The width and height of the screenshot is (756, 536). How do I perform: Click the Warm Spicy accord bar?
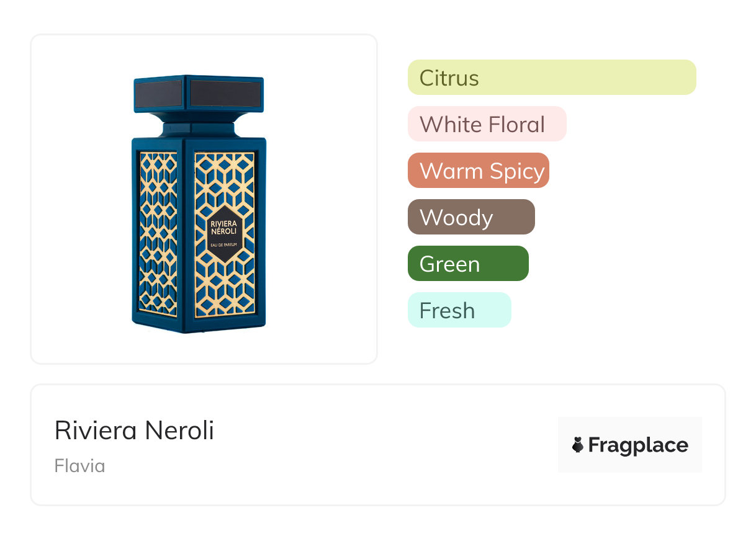coord(478,171)
